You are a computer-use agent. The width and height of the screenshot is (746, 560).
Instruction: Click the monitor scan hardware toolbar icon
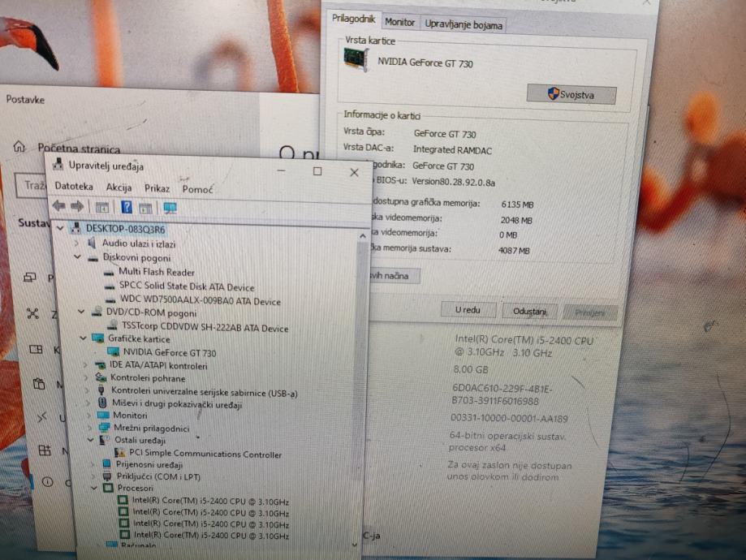170,208
